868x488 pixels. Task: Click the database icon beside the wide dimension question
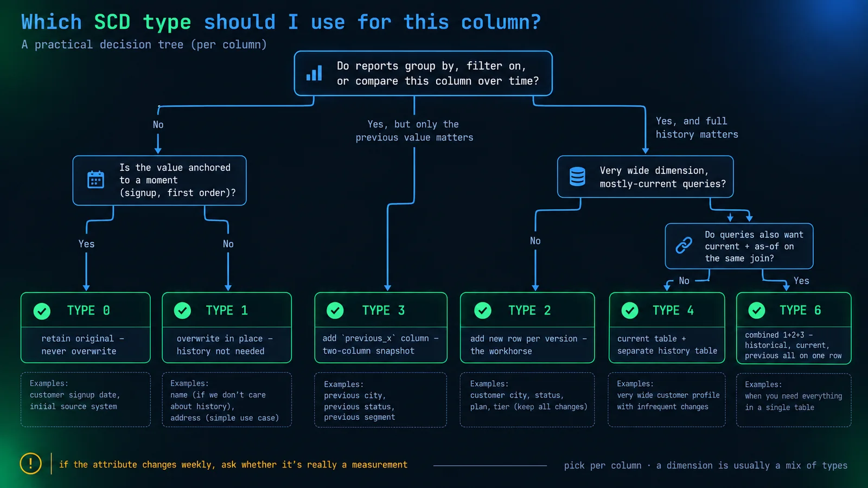(x=577, y=177)
